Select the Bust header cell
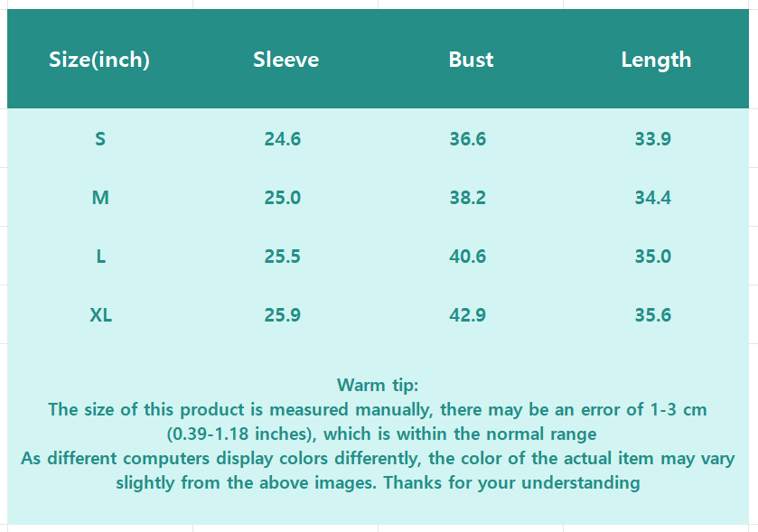The width and height of the screenshot is (758, 532). [x=471, y=60]
